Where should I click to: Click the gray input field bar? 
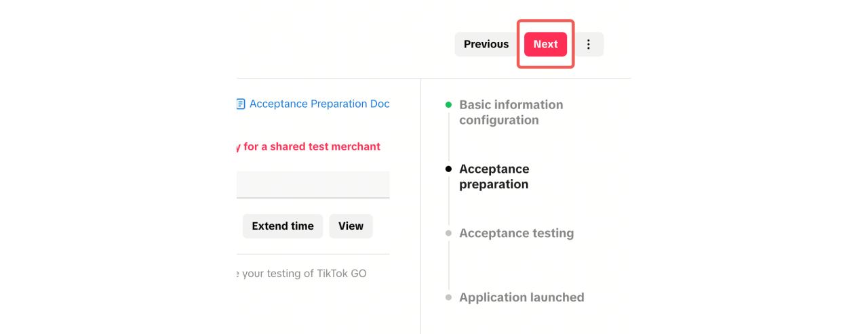(x=313, y=184)
